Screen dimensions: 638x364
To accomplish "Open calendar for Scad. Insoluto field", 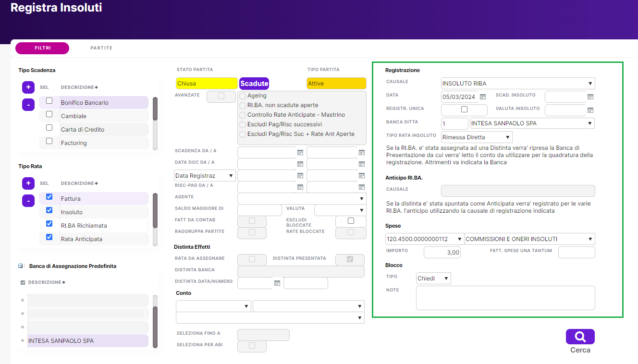I will pyautogui.click(x=590, y=97).
